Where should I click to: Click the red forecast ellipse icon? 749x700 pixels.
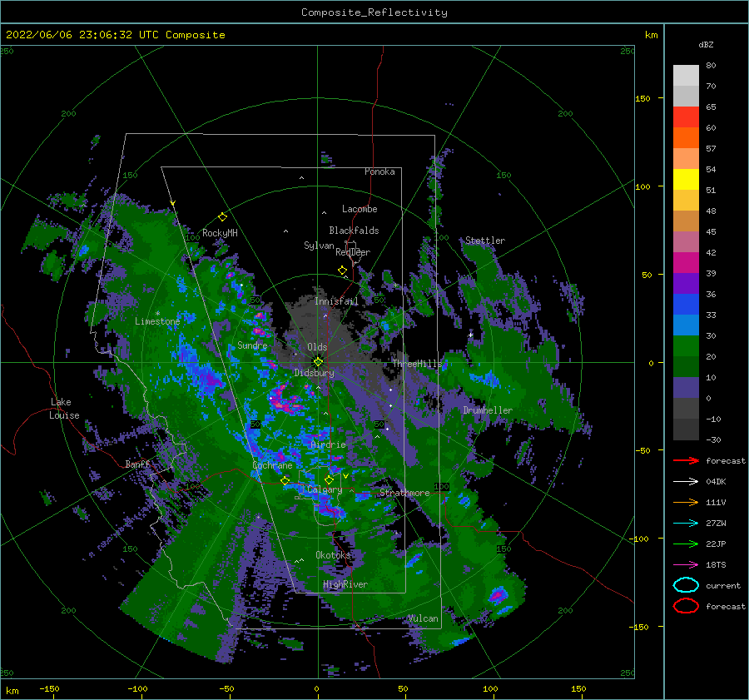[686, 606]
